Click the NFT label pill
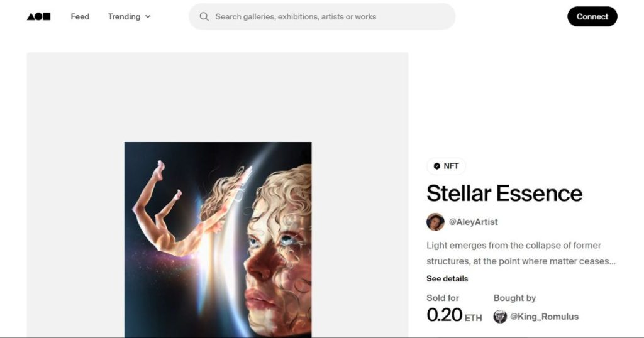 [x=446, y=166]
